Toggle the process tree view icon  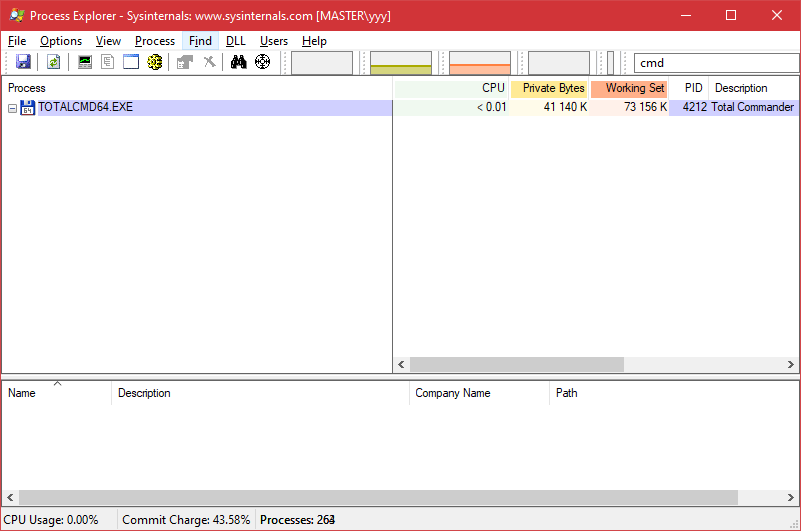107,62
